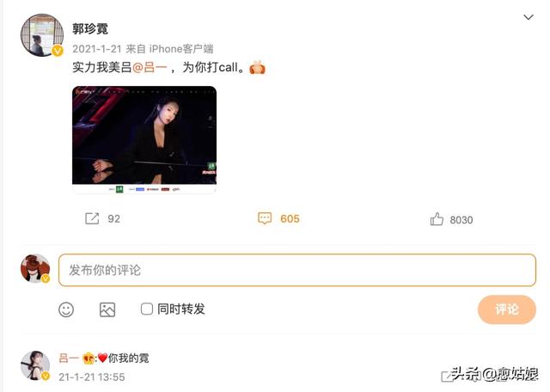The height and width of the screenshot is (392, 550).
Task: Focus the 发布你的评论 input field
Action: pos(297,270)
